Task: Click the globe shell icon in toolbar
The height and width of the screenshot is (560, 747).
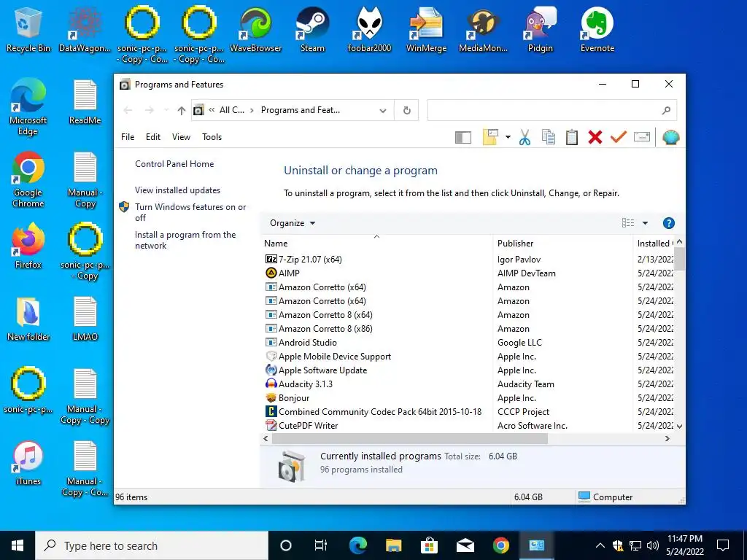Action: [671, 138]
